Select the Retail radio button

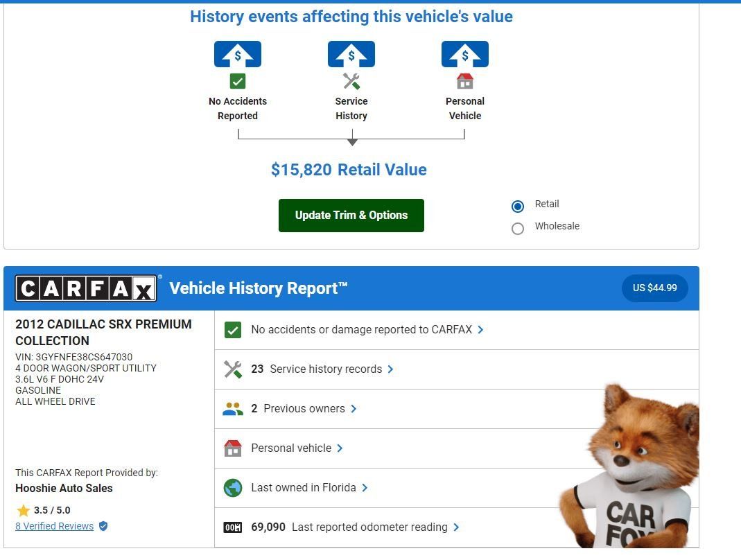(518, 207)
